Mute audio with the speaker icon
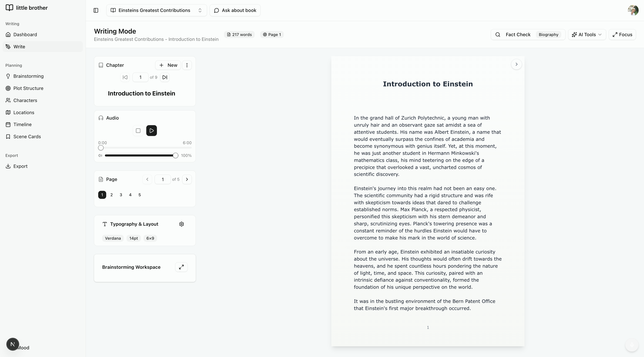The height and width of the screenshot is (357, 644). [100, 156]
